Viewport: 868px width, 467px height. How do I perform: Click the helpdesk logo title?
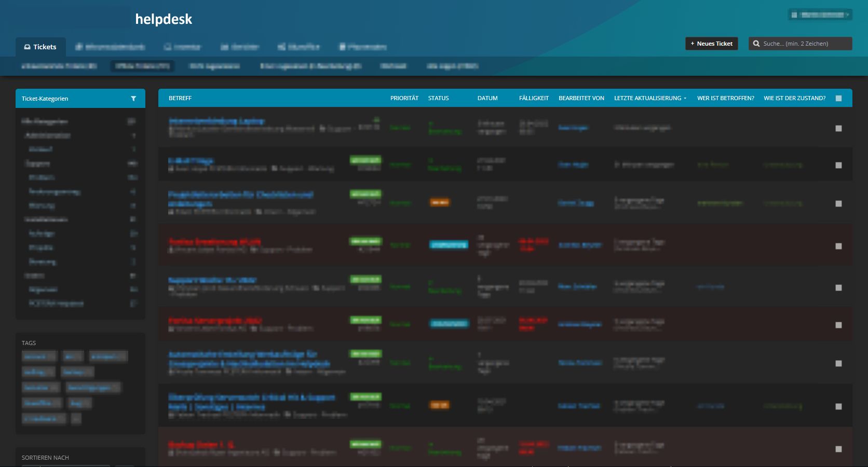tap(164, 19)
